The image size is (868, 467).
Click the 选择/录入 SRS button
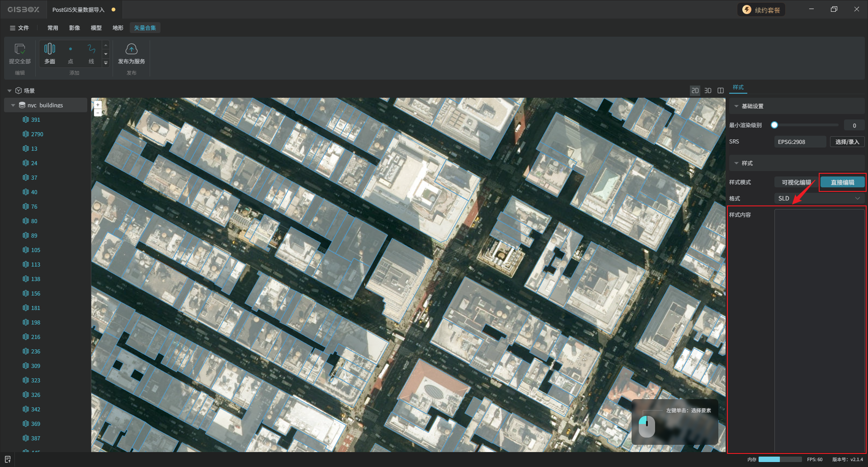(x=847, y=142)
